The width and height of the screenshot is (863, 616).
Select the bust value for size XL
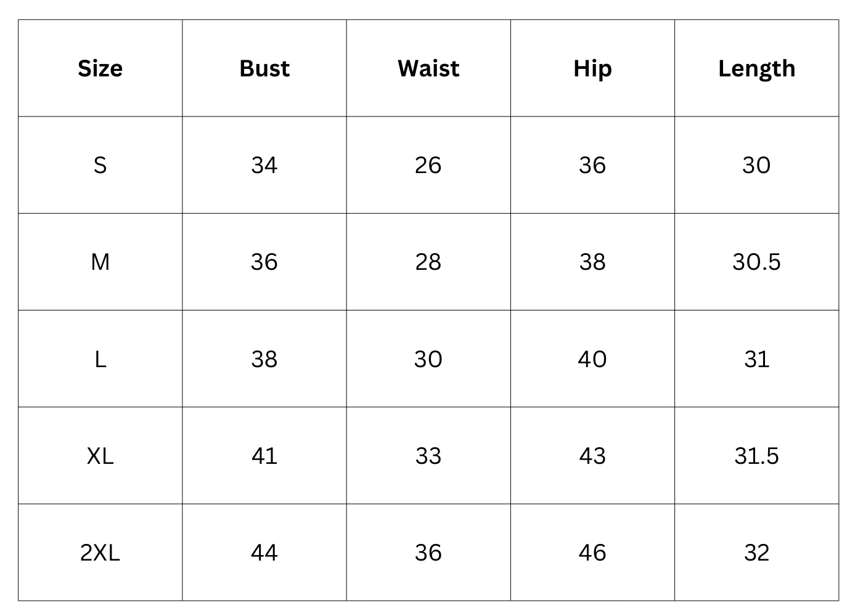click(x=264, y=456)
